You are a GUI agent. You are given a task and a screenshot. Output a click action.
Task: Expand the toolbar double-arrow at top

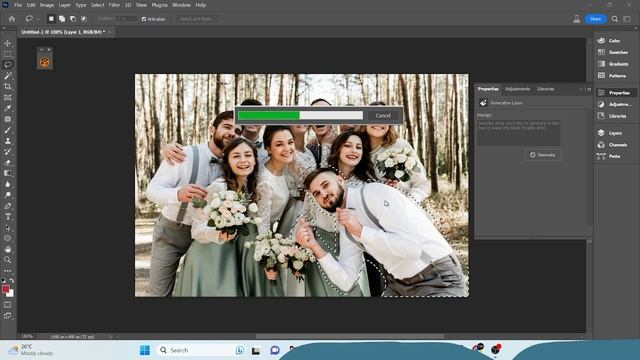tap(4, 29)
